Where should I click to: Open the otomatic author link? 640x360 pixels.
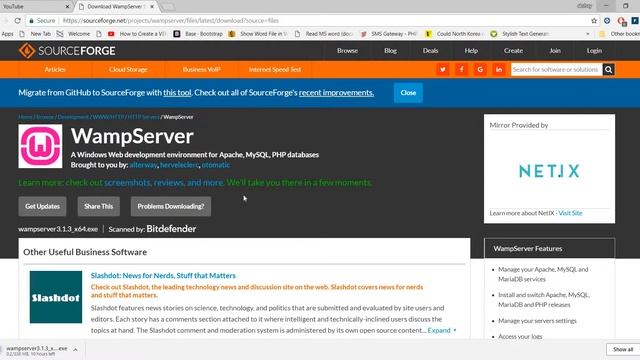pos(216,165)
